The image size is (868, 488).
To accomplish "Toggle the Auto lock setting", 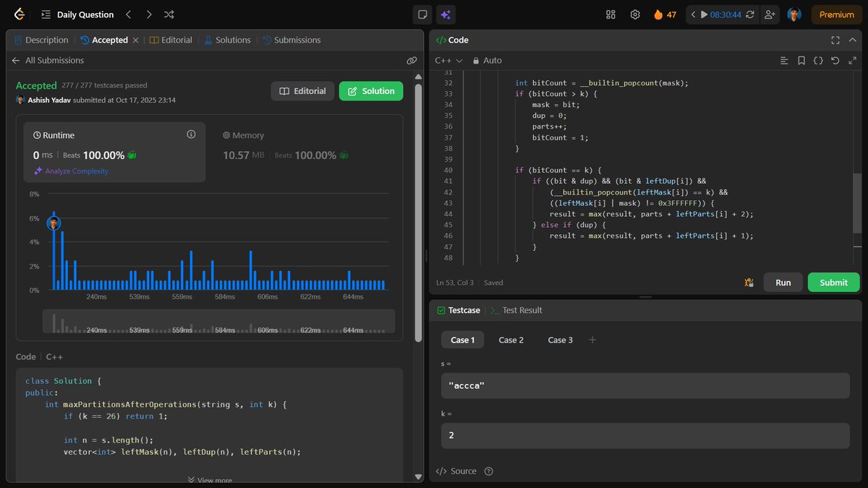I will coord(488,61).
